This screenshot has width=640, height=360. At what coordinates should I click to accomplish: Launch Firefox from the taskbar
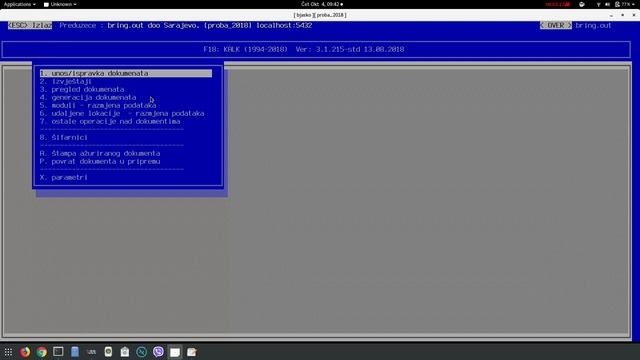coord(25,352)
